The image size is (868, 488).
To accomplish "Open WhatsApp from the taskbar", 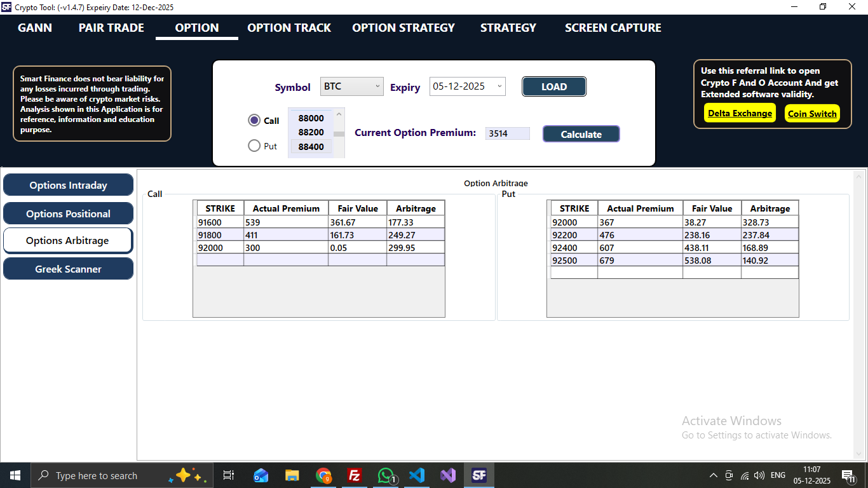I will click(385, 475).
